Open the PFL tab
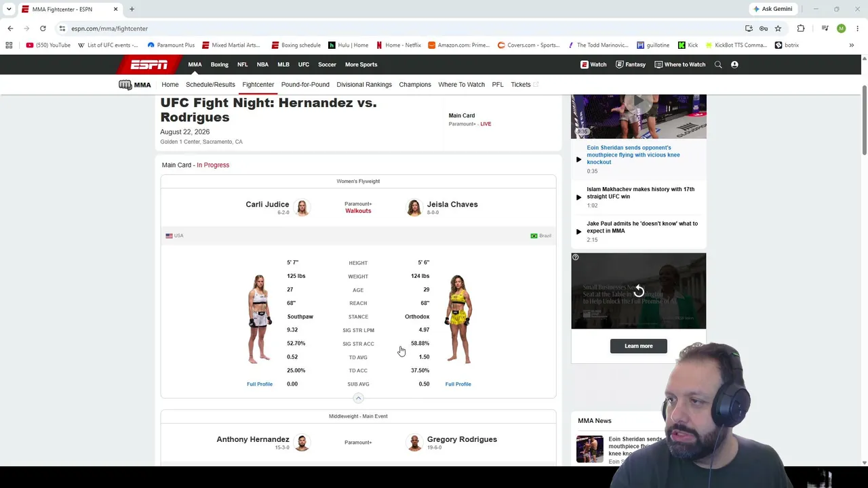Viewport: 868px width, 488px height. click(x=498, y=85)
